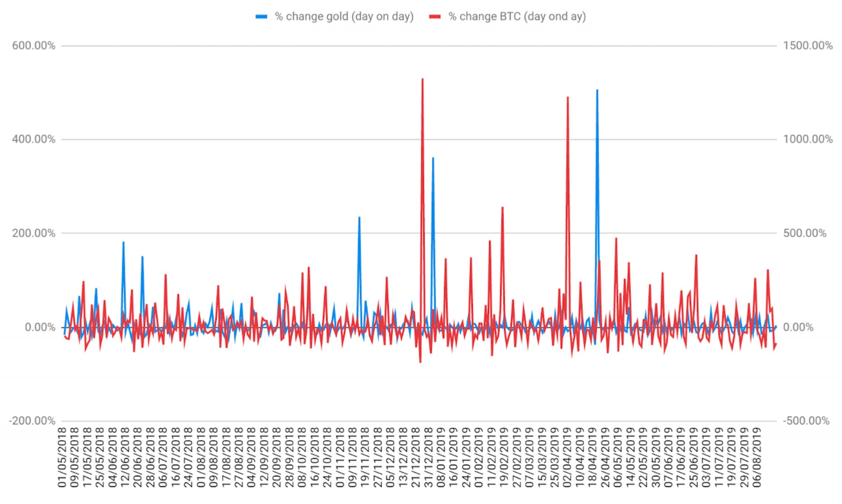This screenshot has width=842, height=504.
Task: Select the 25/05/2018 date label
Action: pos(100,457)
